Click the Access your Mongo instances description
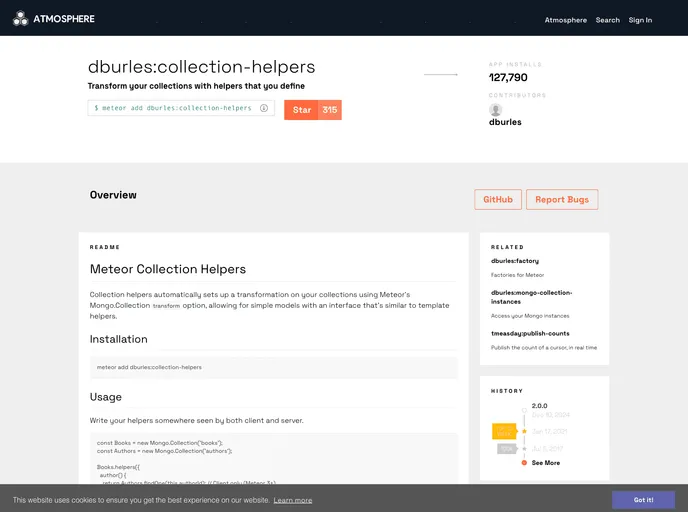Viewport: 688px width, 512px height. click(530, 316)
